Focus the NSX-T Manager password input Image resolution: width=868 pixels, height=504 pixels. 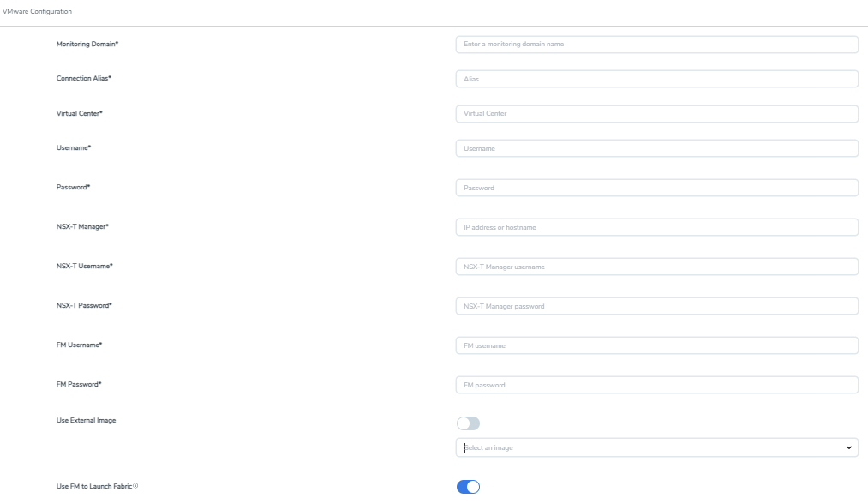(x=656, y=306)
